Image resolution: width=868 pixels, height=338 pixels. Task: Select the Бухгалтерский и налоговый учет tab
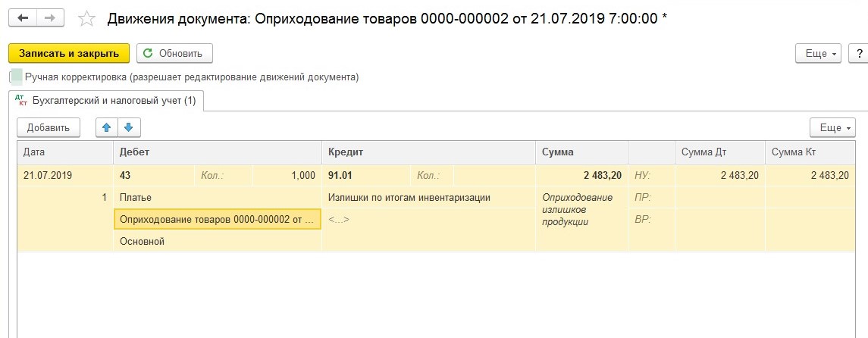point(106,100)
